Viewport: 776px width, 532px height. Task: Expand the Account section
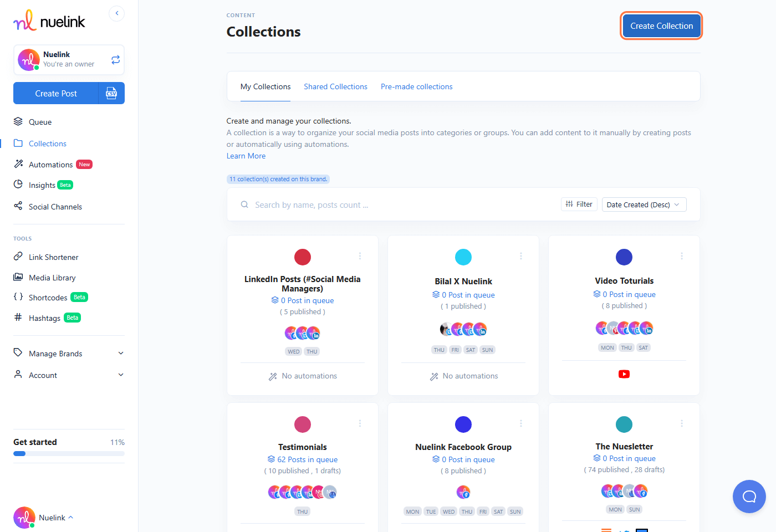(121, 375)
